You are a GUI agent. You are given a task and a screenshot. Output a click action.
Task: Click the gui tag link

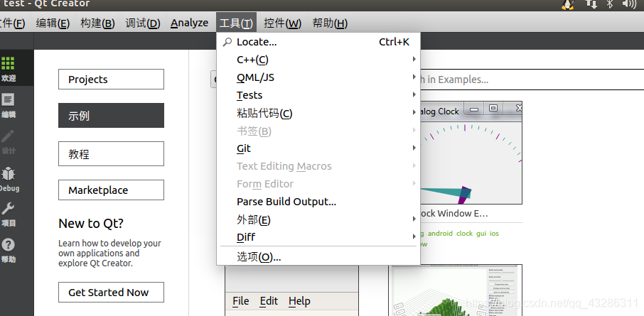tap(481, 233)
